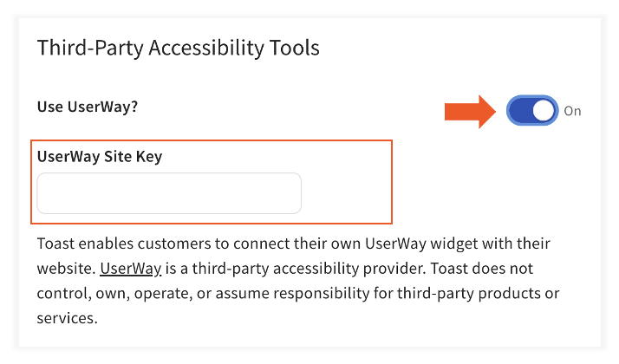Image resolution: width=619 pixels, height=364 pixels.
Task: Click the "On" status label beside the toggle
Action: (x=572, y=111)
